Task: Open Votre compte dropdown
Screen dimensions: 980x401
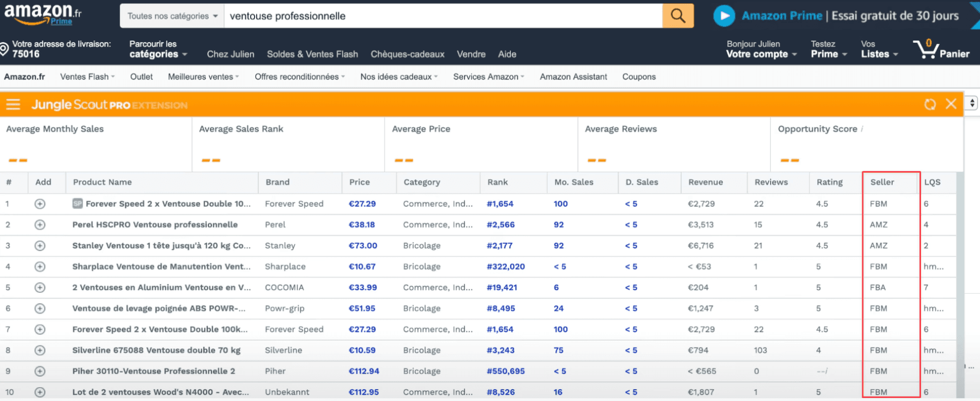Action: click(x=761, y=49)
